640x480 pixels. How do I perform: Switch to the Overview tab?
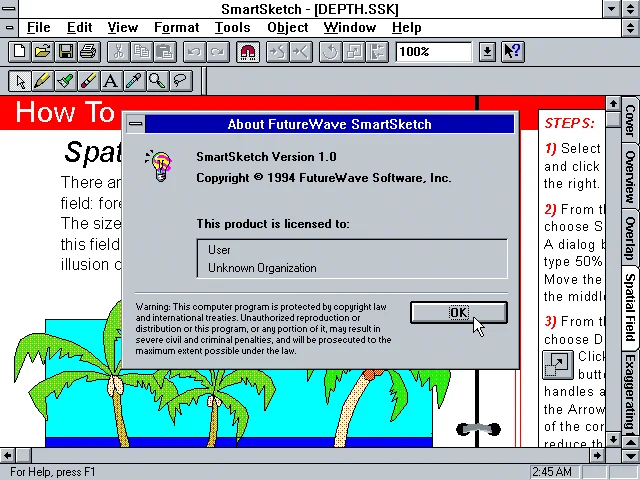point(630,176)
